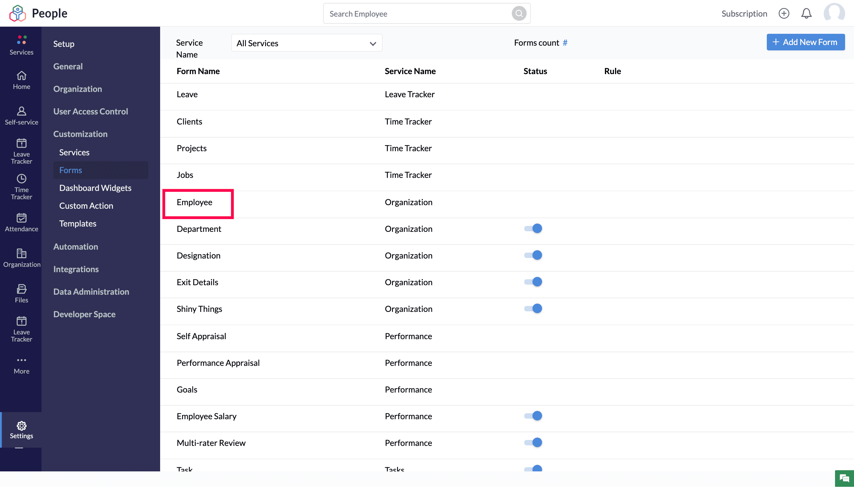Open Settings gear in left rail
The width and height of the screenshot is (854, 504).
click(x=21, y=430)
